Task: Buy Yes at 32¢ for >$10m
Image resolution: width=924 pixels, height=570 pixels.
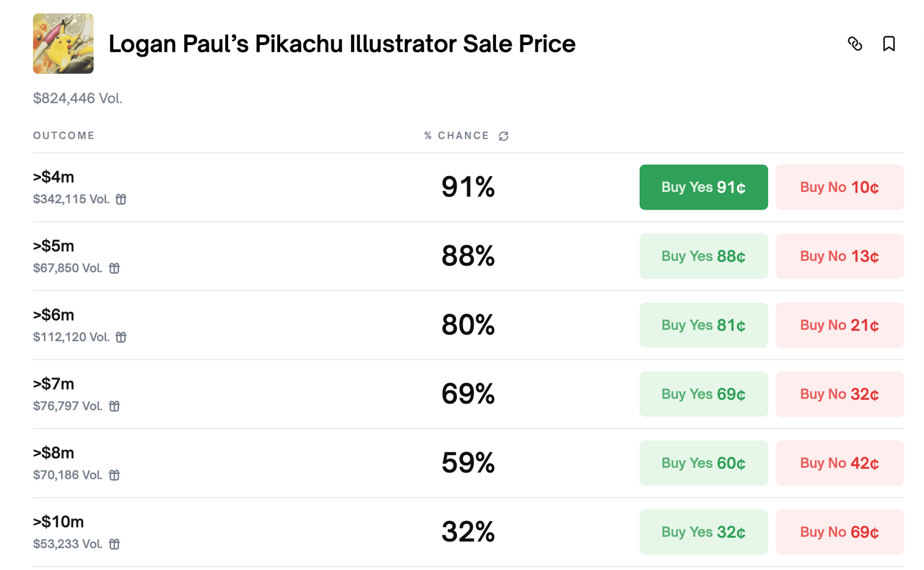Action: 703,531
